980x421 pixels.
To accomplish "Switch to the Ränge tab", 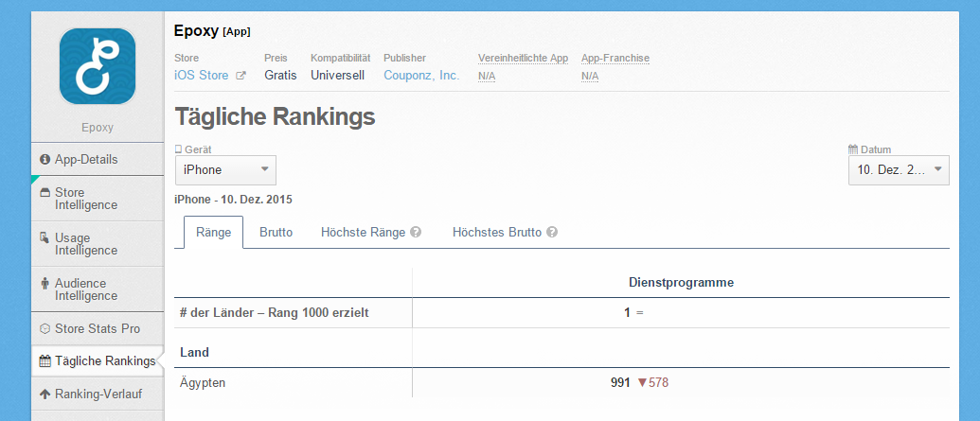I will pyautogui.click(x=214, y=233).
